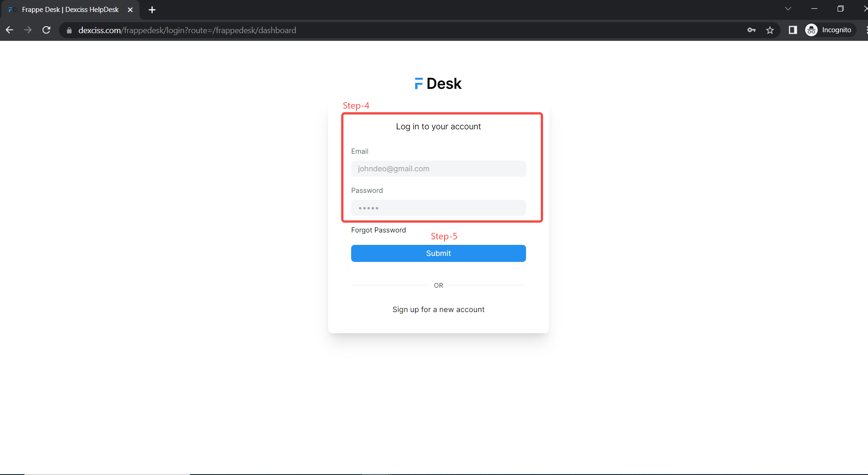
Task: Click the padlock site info icon
Action: [69, 30]
